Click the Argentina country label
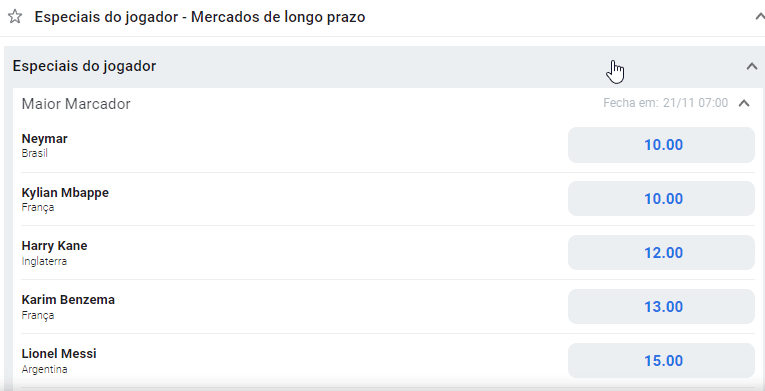 coord(44,369)
